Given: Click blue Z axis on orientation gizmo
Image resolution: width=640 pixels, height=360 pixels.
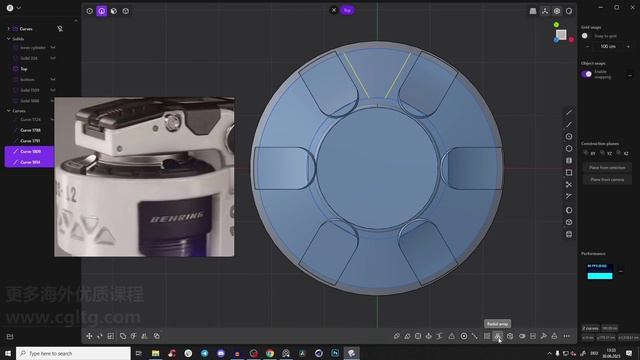Looking at the screenshot, I should click(556, 40).
